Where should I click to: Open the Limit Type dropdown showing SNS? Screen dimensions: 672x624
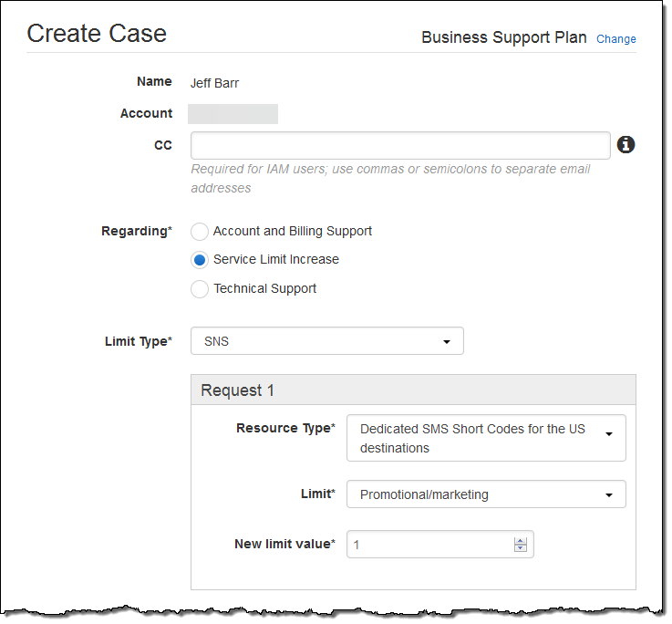[x=326, y=341]
